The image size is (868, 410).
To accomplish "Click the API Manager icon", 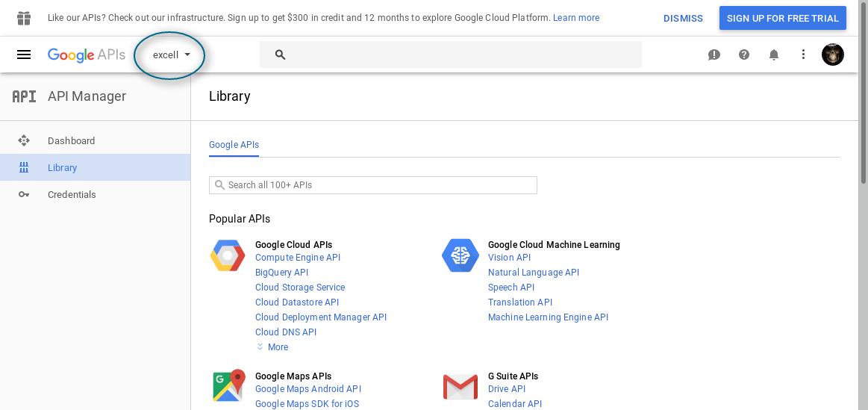I will point(25,96).
